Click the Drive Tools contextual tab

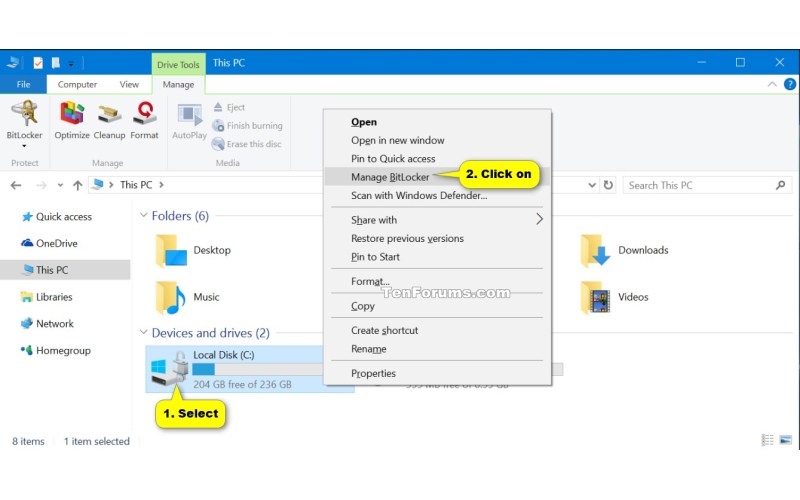pyautogui.click(x=178, y=64)
